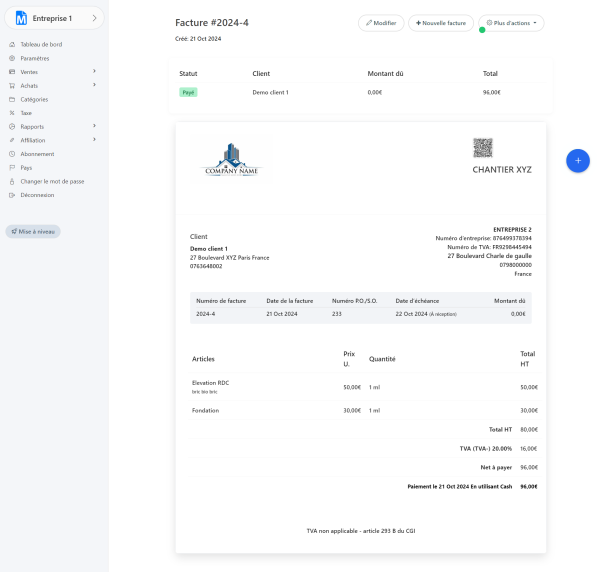600x572 pixels.
Task: Click the Paramètres gear icon in sidebar
Action: coord(12,58)
